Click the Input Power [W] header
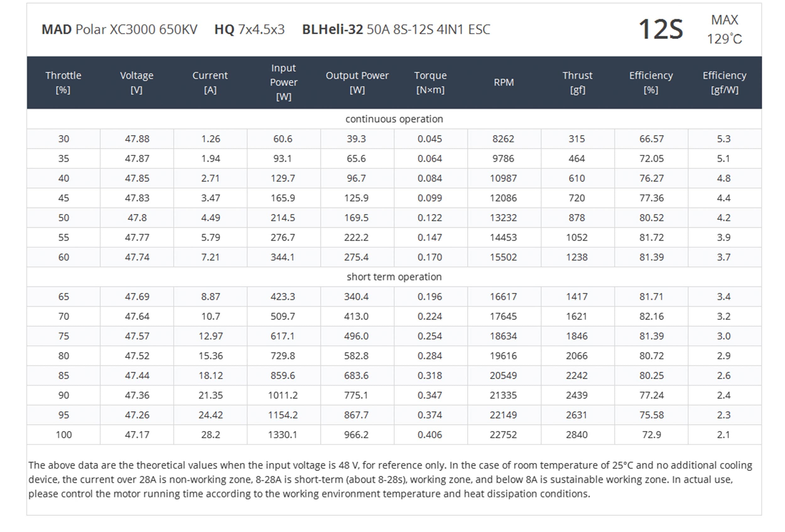The width and height of the screenshot is (785, 532). point(284,82)
